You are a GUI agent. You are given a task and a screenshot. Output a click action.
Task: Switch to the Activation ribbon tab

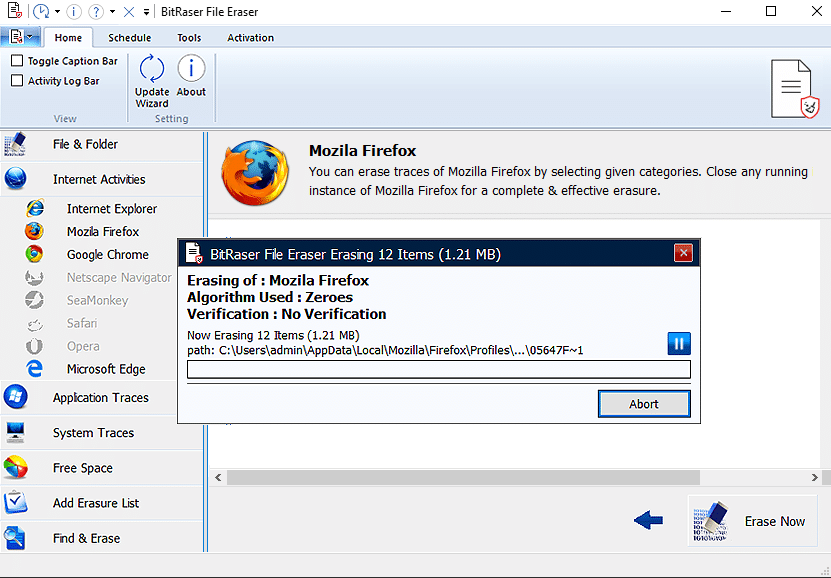tap(250, 38)
